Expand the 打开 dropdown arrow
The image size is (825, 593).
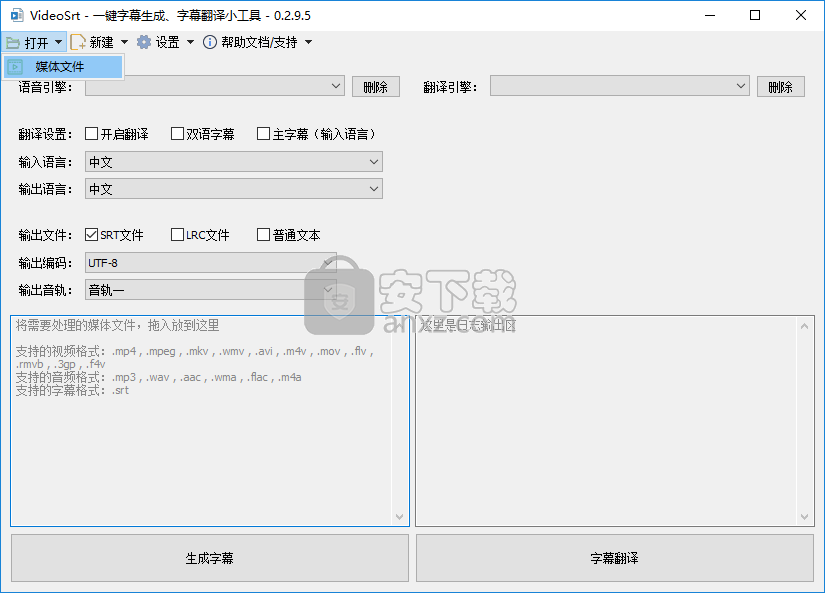(58, 42)
